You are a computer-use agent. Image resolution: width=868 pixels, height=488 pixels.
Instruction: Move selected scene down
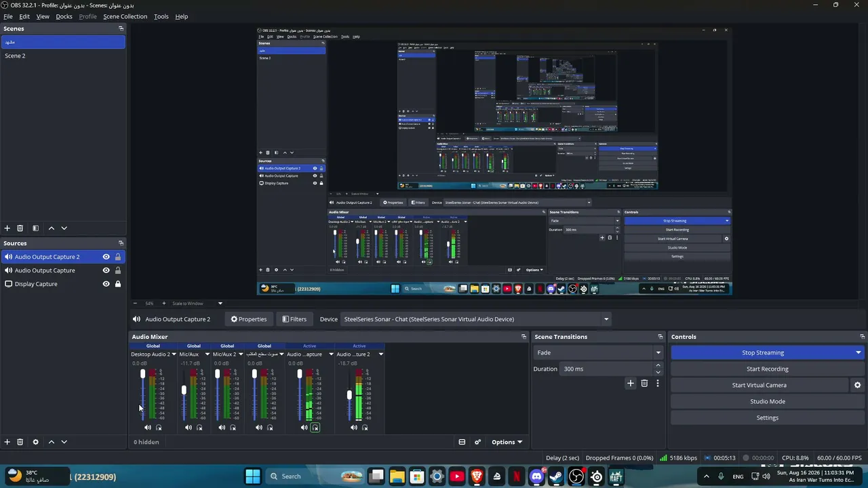click(64, 228)
